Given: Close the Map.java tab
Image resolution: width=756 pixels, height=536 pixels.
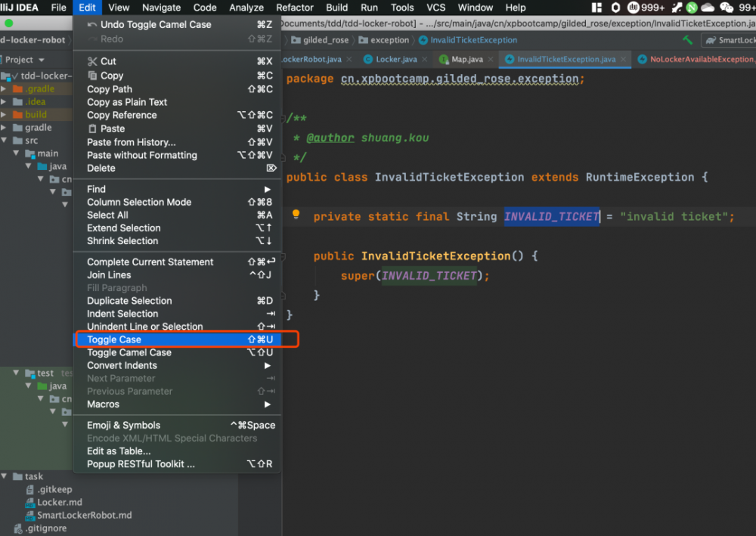Looking at the screenshot, I should (490, 59).
